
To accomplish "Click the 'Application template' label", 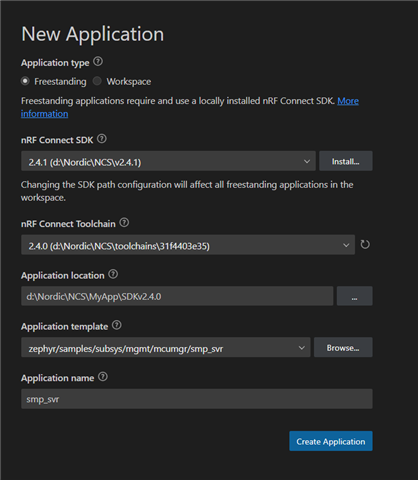I will (65, 326).
